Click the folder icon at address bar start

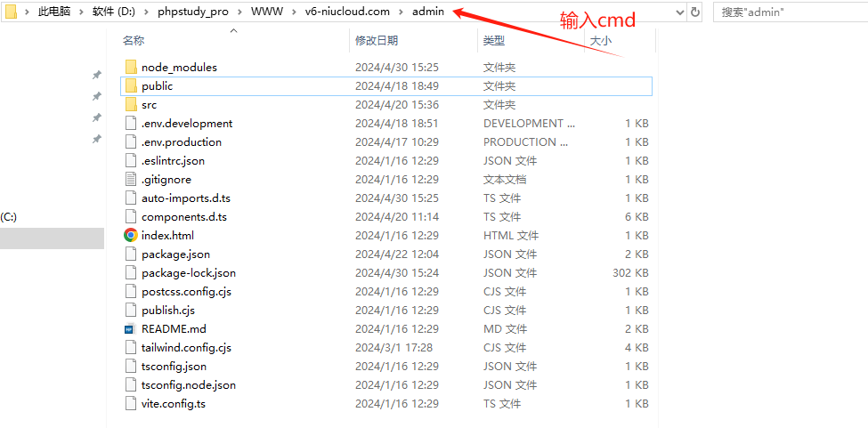11,12
